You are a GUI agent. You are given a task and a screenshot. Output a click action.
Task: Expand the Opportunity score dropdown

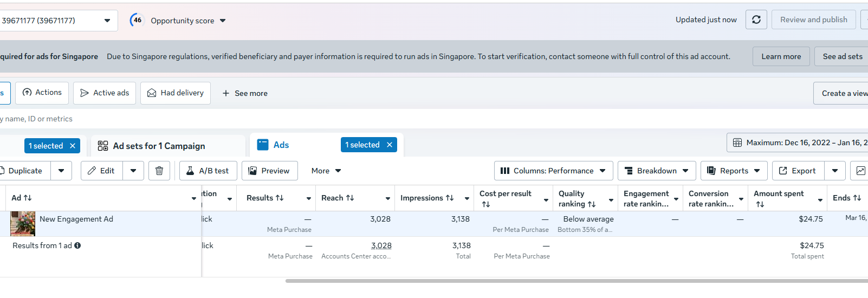(223, 21)
